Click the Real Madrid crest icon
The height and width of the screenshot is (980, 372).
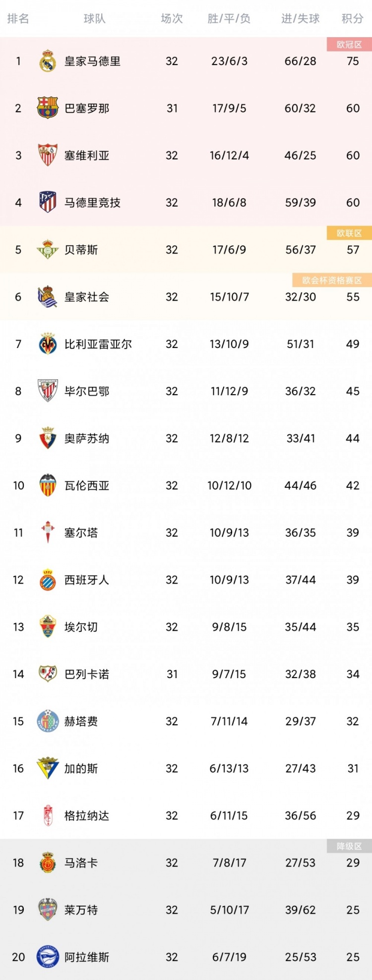click(x=48, y=61)
